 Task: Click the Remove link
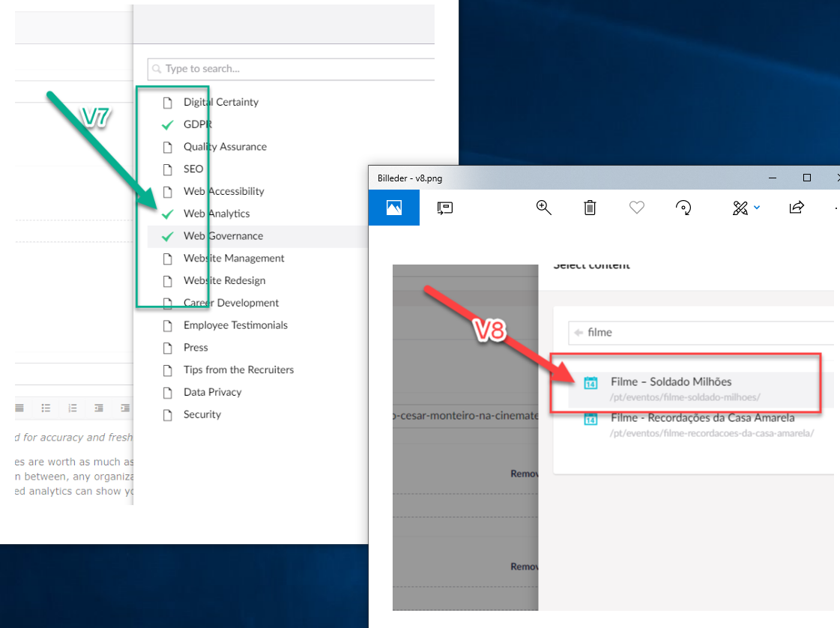pyautogui.click(x=525, y=473)
